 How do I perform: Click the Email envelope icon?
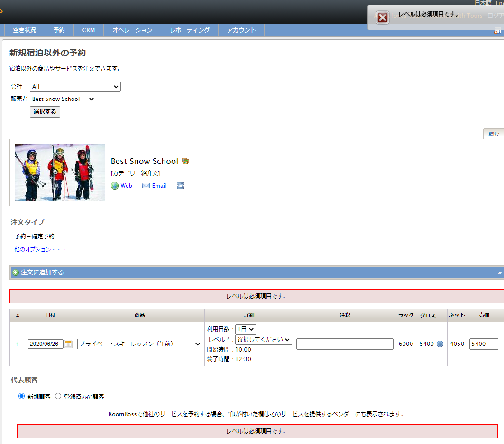point(146,186)
